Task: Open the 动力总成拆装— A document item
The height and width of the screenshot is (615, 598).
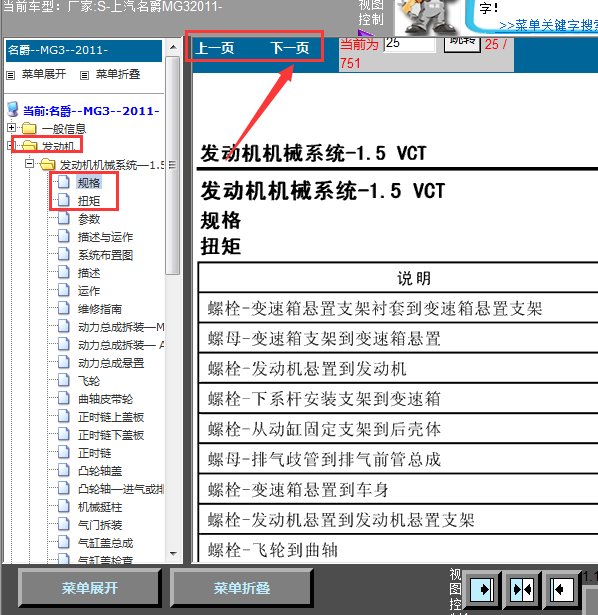Action: (x=121, y=345)
